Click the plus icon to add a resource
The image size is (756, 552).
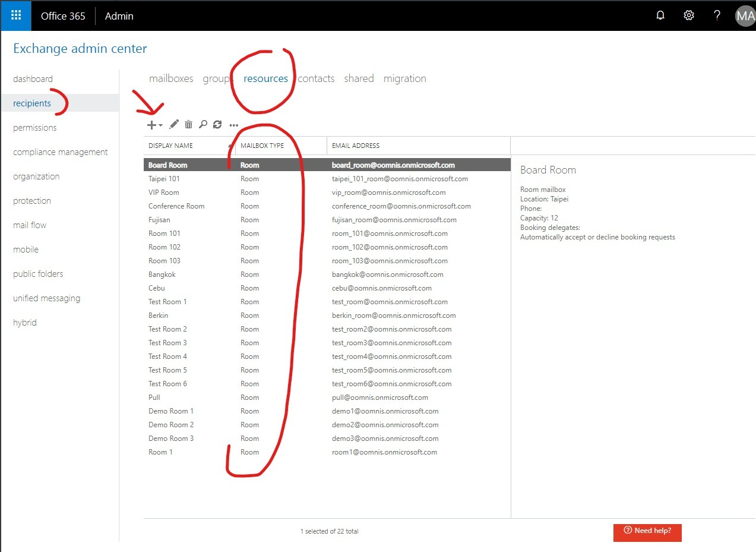(x=151, y=125)
